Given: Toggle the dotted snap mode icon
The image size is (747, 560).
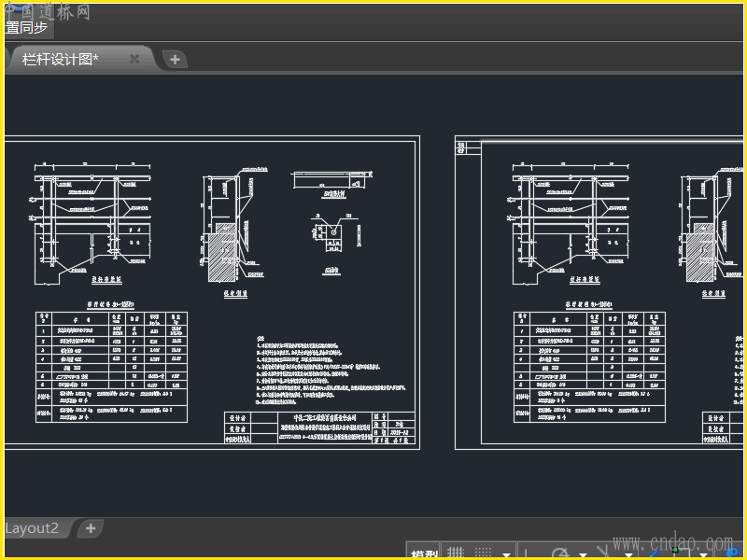Looking at the screenshot, I should (x=484, y=553).
